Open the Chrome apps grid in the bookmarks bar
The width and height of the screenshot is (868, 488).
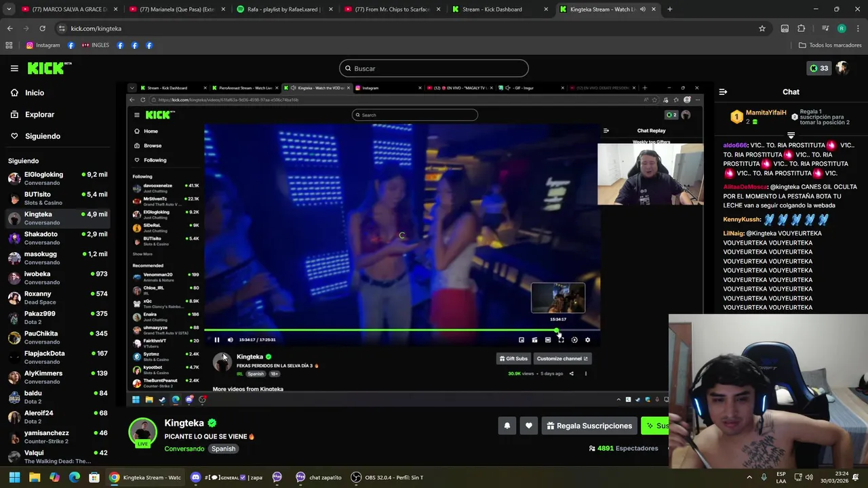click(x=9, y=45)
